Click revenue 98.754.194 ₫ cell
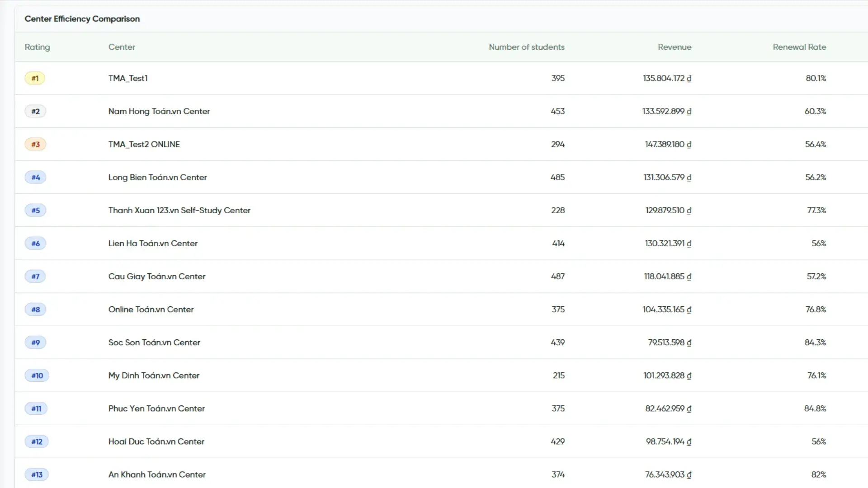The image size is (868, 488). (x=669, y=441)
